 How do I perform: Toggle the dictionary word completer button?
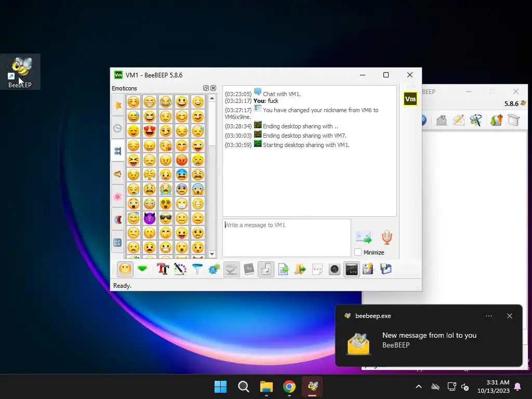[249, 270]
